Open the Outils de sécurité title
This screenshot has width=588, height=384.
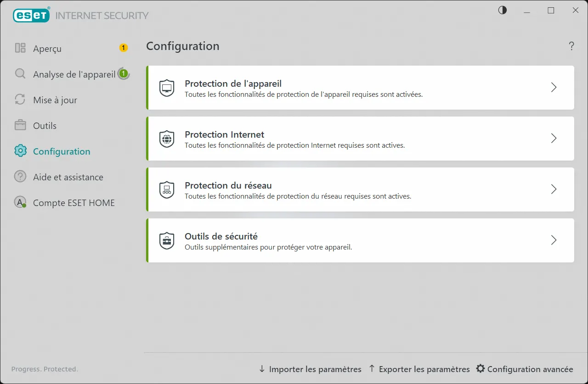click(x=221, y=236)
